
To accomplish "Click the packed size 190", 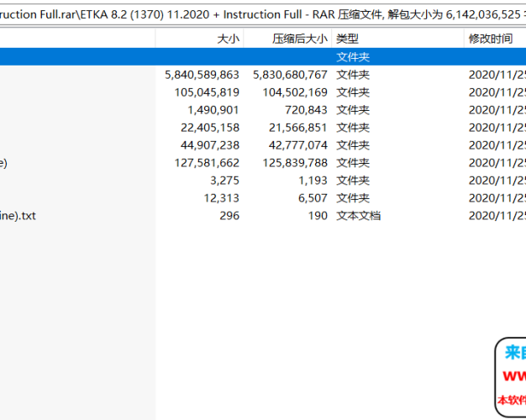I will click(x=318, y=216).
